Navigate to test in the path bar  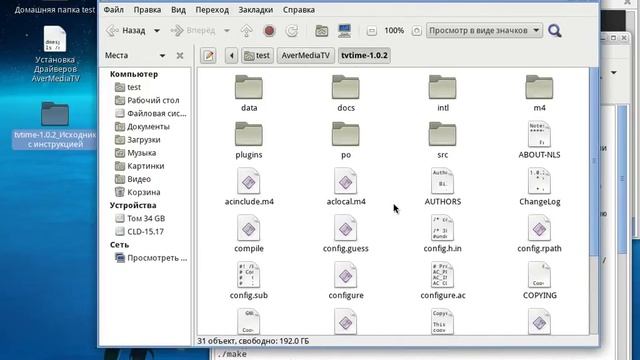[257, 56]
